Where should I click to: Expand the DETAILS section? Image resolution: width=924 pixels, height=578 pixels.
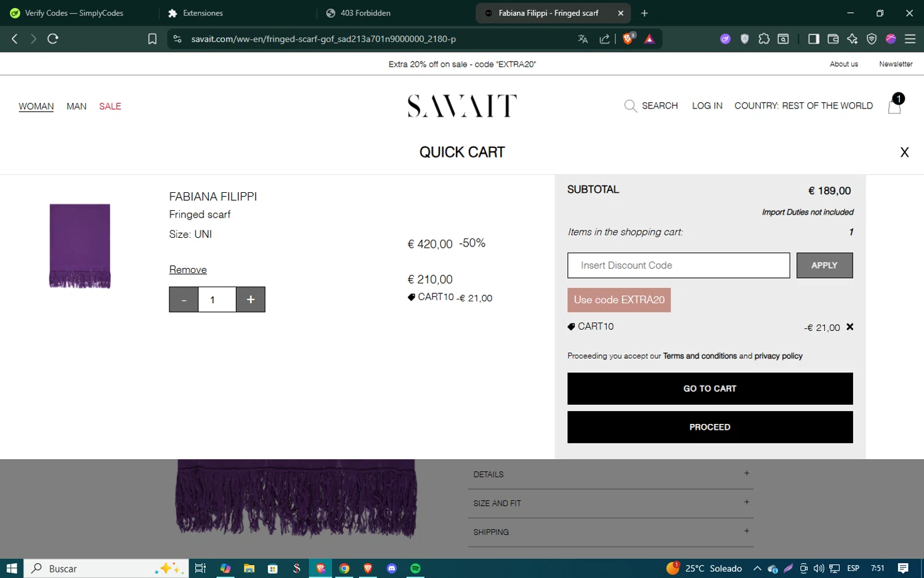[611, 474]
